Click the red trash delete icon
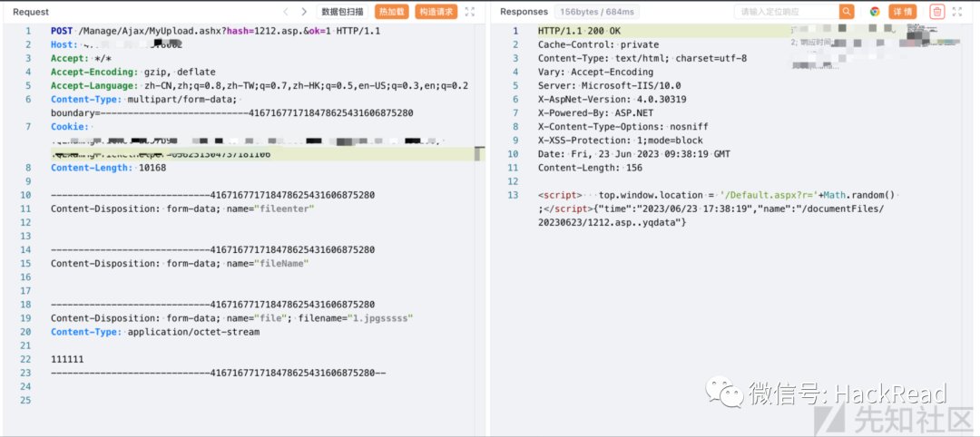 [x=936, y=11]
